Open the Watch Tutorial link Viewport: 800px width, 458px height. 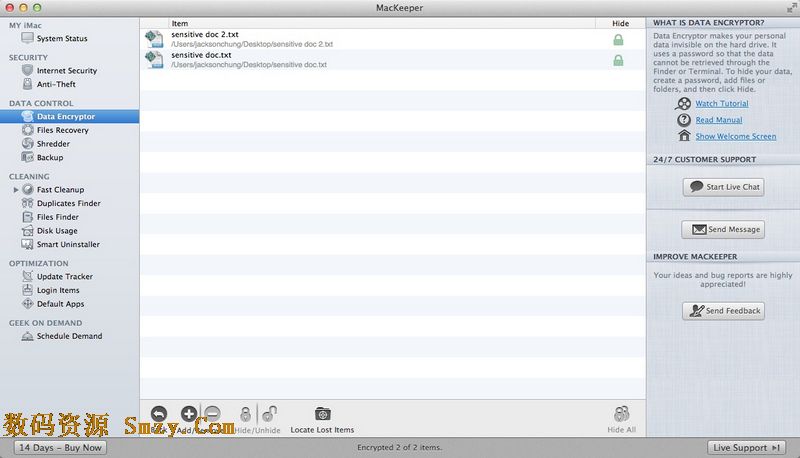click(x=722, y=104)
